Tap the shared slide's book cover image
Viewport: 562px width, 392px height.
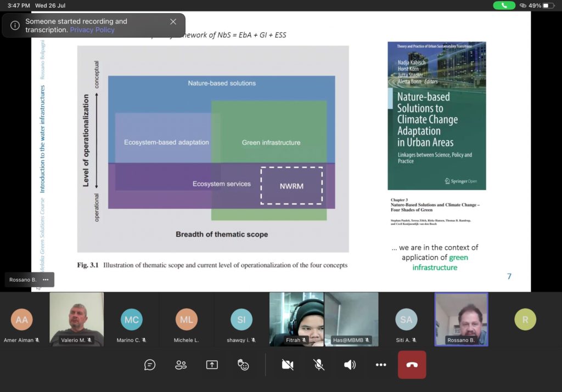pyautogui.click(x=436, y=116)
